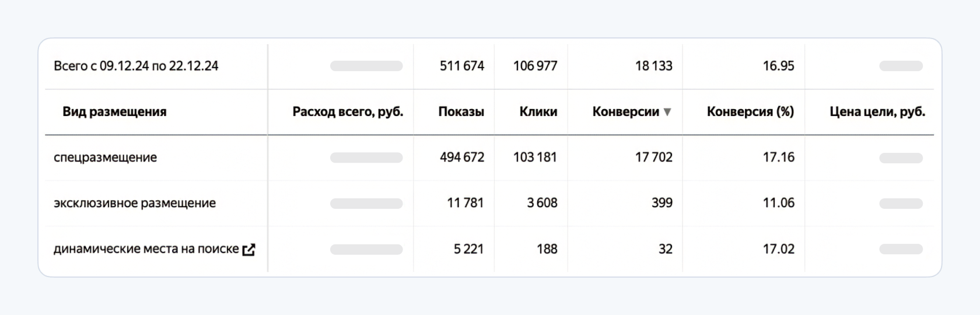The width and height of the screenshot is (980, 315).
Task: Select the Цена цели, руб. column header
Action: coord(877,112)
